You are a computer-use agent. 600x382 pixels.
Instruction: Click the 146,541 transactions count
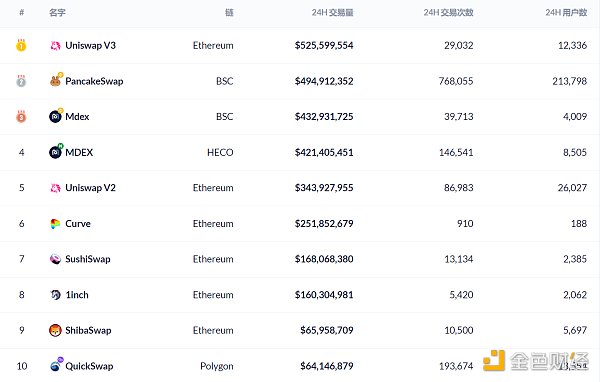pos(456,152)
